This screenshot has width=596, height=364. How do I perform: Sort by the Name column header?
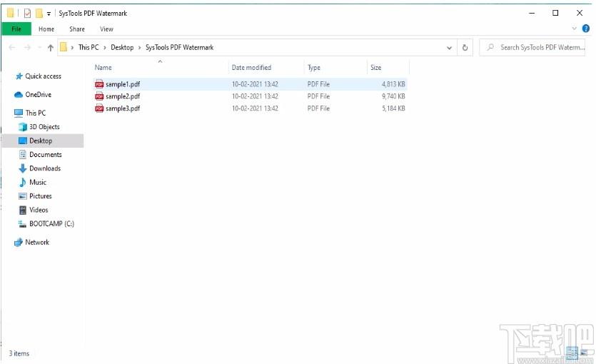point(103,68)
